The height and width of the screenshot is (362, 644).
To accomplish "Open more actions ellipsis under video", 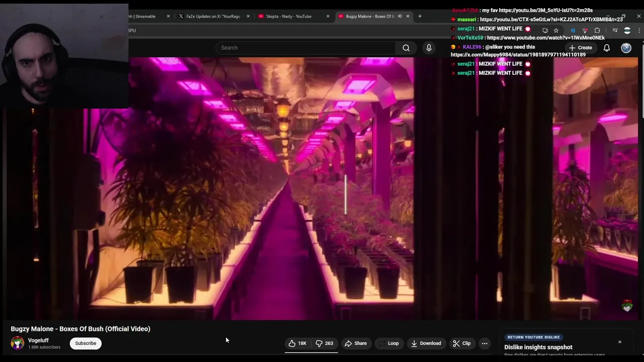I will pyautogui.click(x=485, y=343).
